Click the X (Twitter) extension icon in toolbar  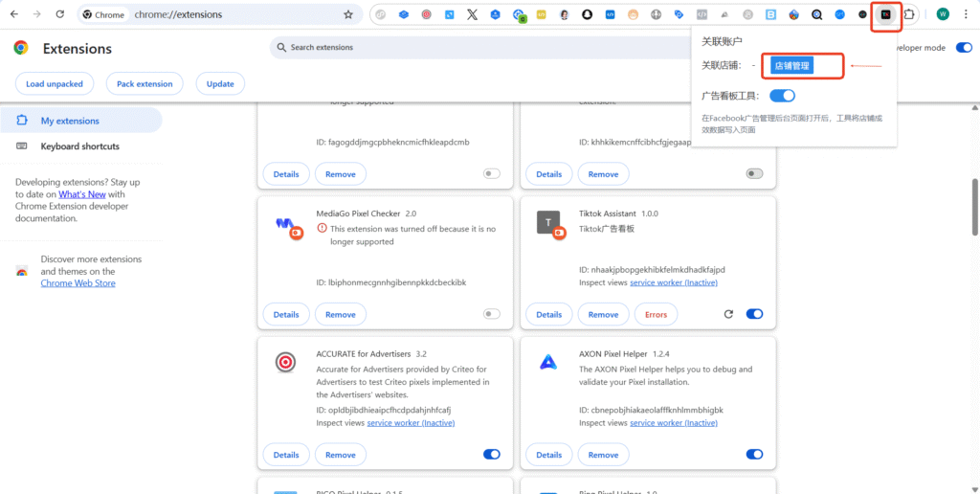tap(472, 14)
